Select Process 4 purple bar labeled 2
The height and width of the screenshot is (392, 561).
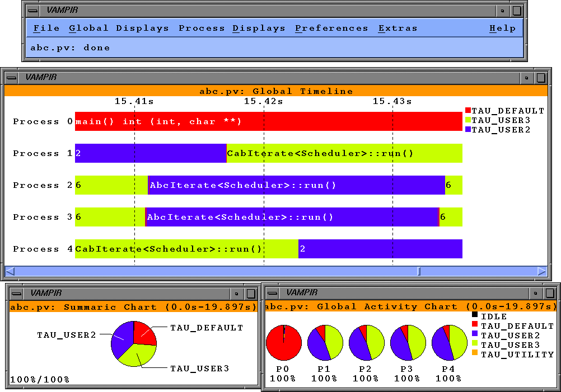point(380,249)
